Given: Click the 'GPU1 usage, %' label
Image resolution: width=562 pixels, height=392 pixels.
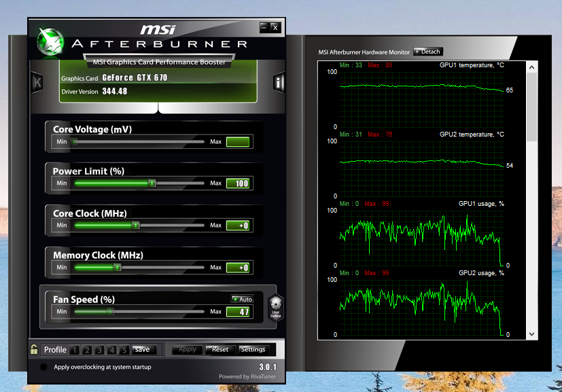Looking at the screenshot, I should click(481, 204).
